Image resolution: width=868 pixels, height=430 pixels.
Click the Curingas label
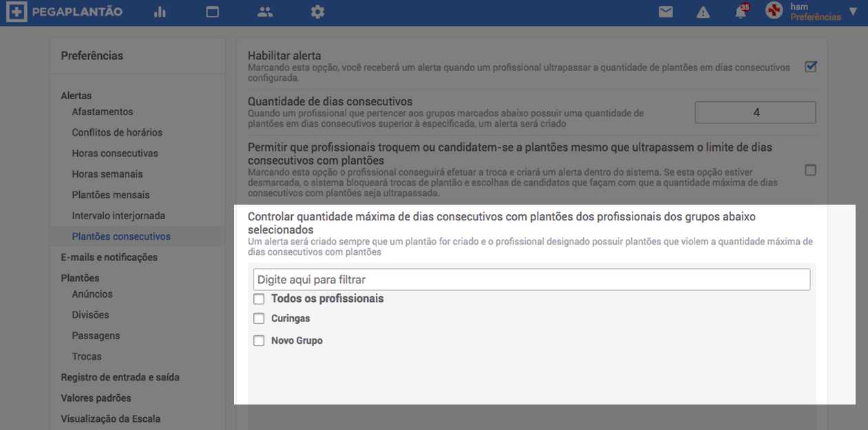coord(290,319)
